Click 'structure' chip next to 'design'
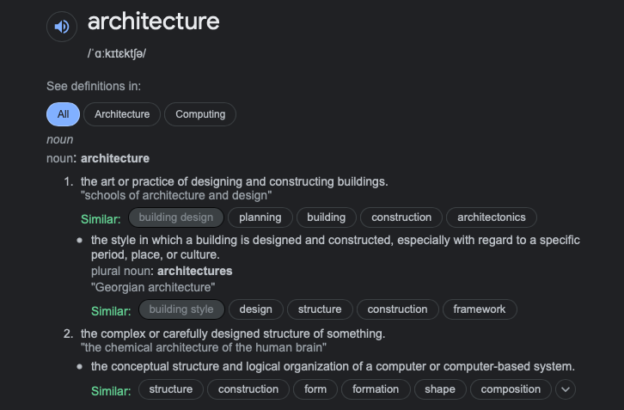The height and width of the screenshot is (410, 624). point(320,309)
